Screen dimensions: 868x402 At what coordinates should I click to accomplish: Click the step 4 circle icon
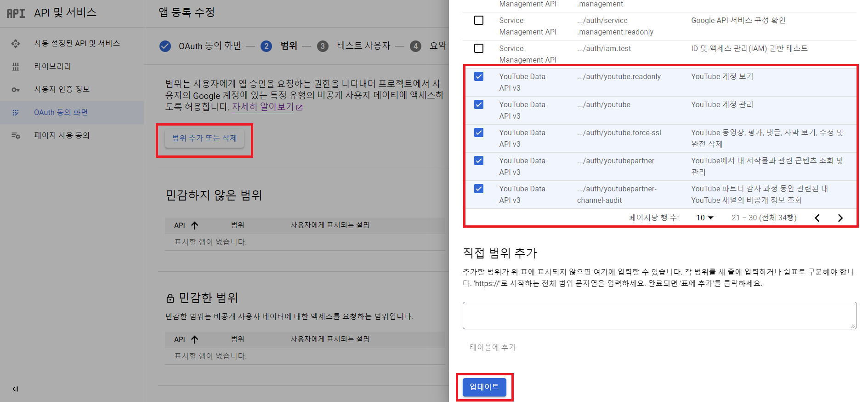coord(415,46)
